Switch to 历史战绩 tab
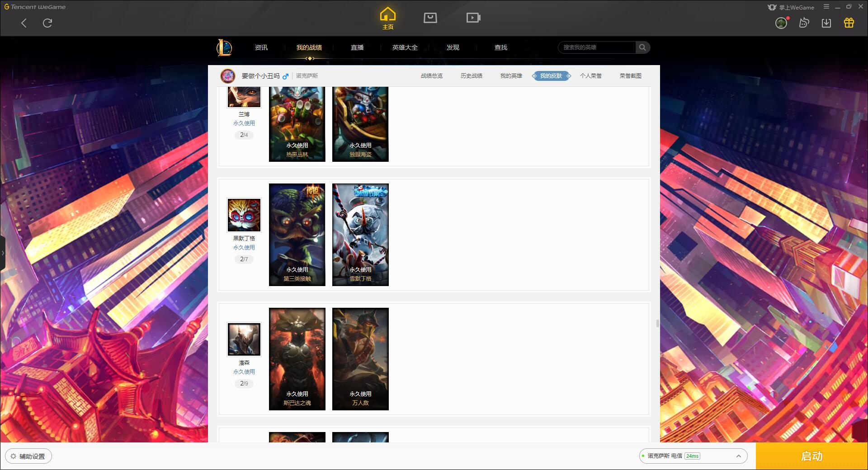 [x=472, y=76]
